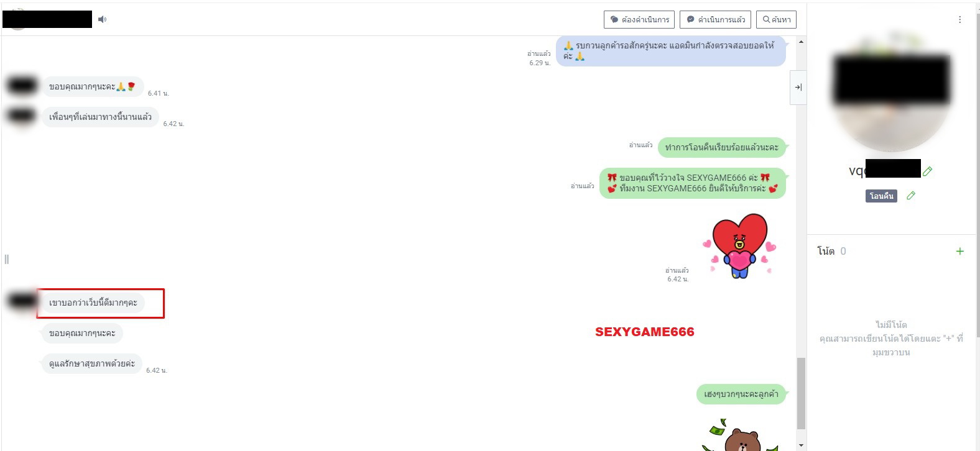
Task: Click the โอนคืน tag label
Action: [x=881, y=196]
